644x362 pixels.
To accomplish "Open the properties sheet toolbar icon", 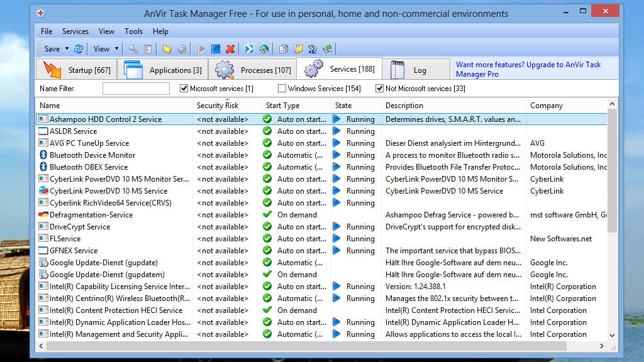I will coord(148,49).
